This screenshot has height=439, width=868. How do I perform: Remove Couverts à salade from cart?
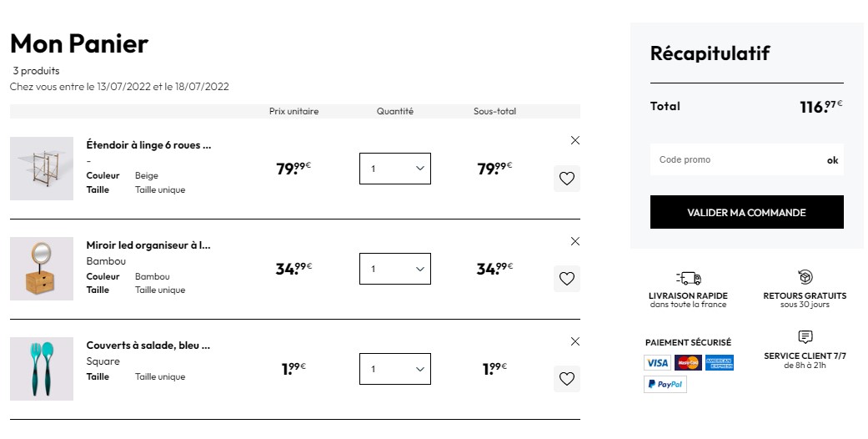[x=575, y=341]
